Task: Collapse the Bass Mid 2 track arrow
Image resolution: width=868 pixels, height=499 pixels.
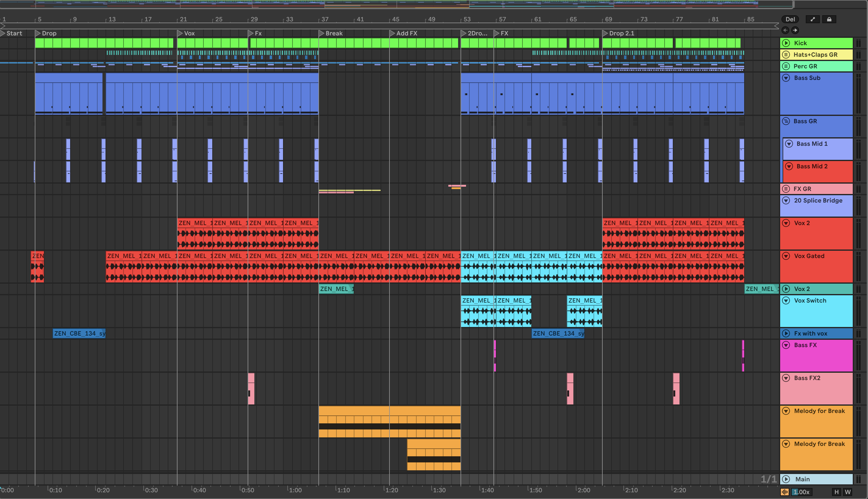Action: click(789, 166)
